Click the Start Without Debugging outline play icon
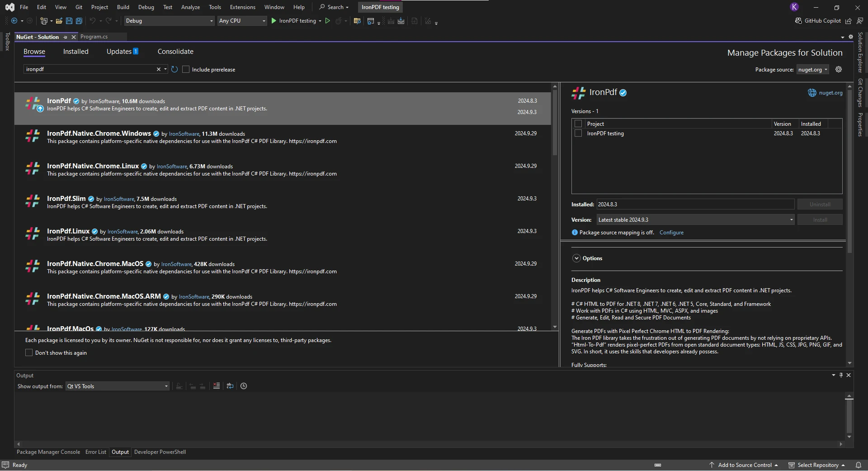The height and width of the screenshot is (471, 868). pyautogui.click(x=328, y=21)
